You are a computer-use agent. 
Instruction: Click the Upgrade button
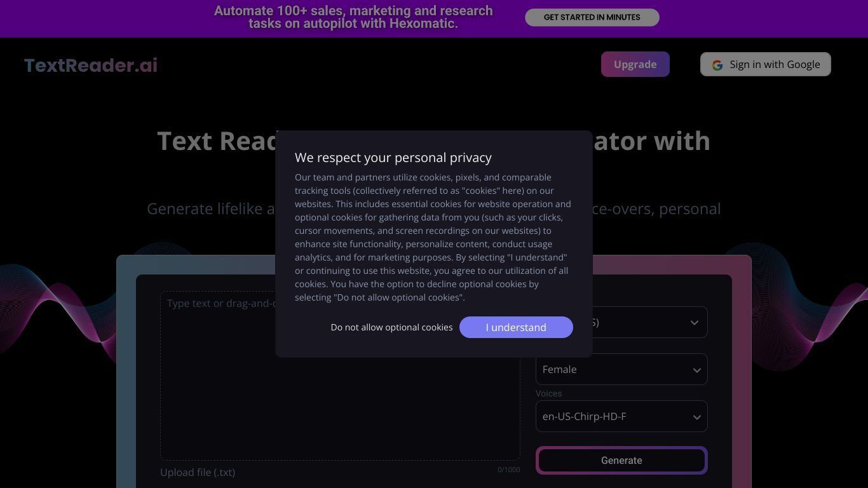pos(635,64)
